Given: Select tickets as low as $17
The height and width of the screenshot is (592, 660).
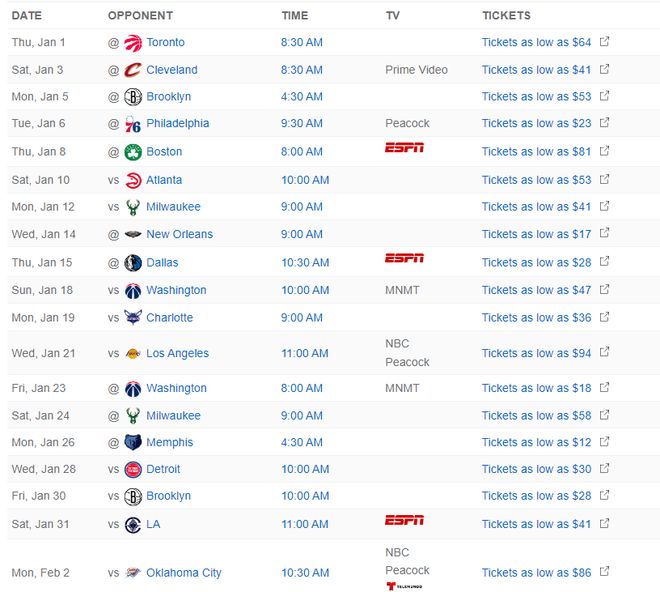Looking at the screenshot, I should (x=536, y=235).
